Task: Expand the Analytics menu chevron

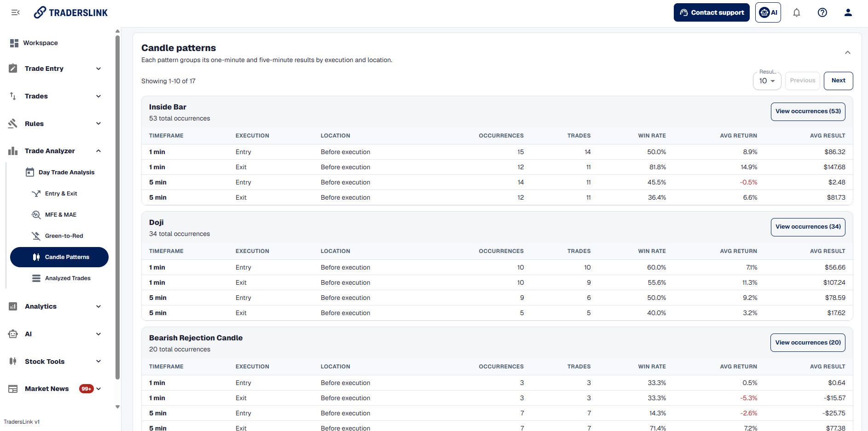Action: point(98,306)
